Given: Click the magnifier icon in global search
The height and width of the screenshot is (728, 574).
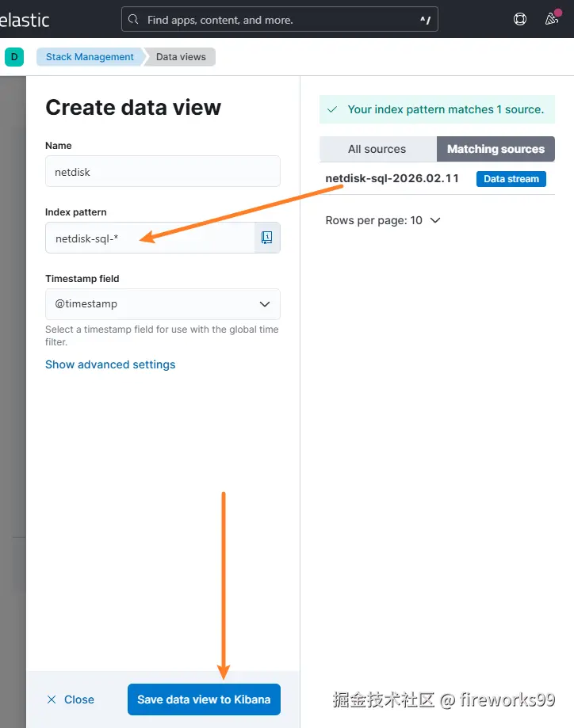Looking at the screenshot, I should [x=133, y=20].
